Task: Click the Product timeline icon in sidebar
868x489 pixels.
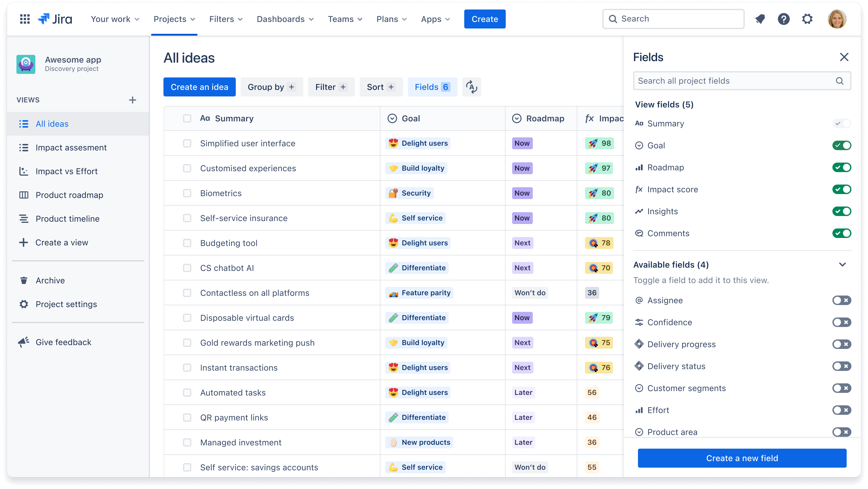Action: tap(24, 218)
